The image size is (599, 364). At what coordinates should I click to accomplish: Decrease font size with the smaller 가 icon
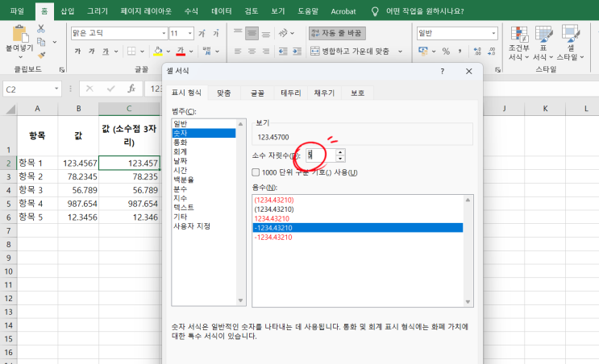point(216,33)
